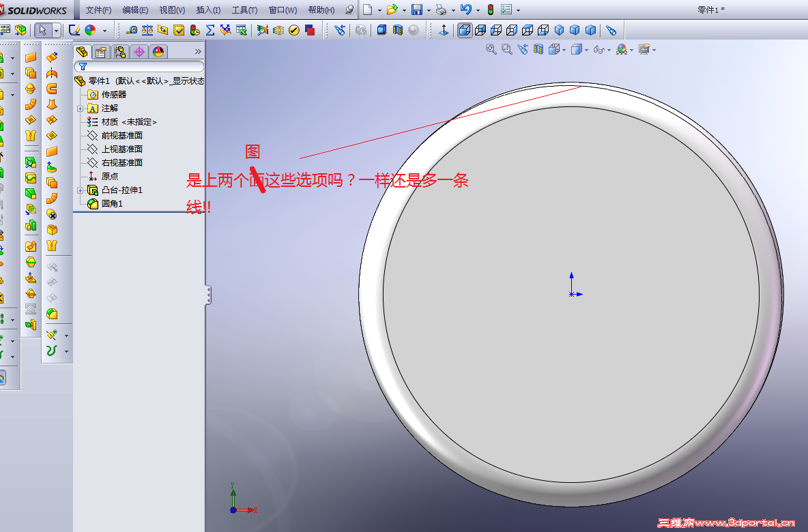Open dropdown next to Undo icon
The width and height of the screenshot is (808, 532).
pyautogui.click(x=478, y=10)
